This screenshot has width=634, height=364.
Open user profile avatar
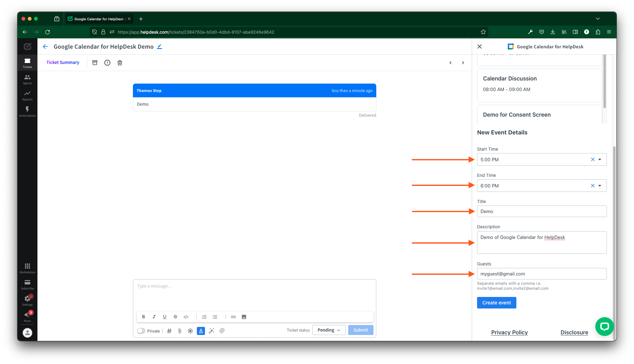coord(27,333)
